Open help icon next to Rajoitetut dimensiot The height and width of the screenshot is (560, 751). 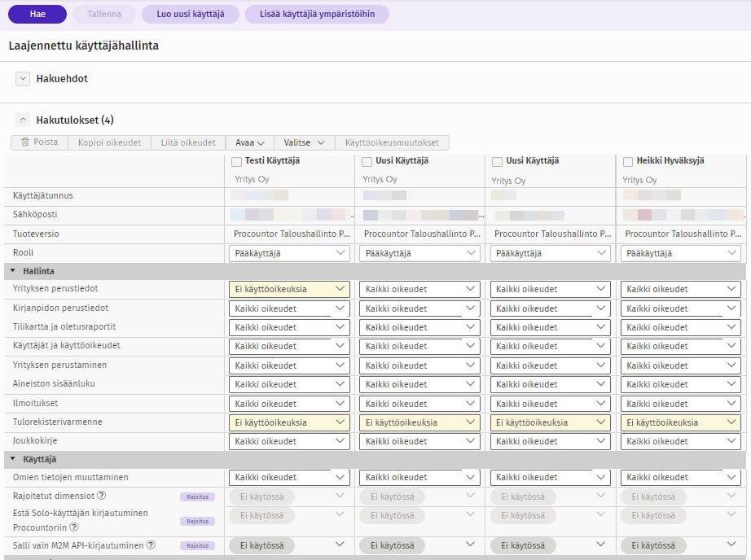102,496
